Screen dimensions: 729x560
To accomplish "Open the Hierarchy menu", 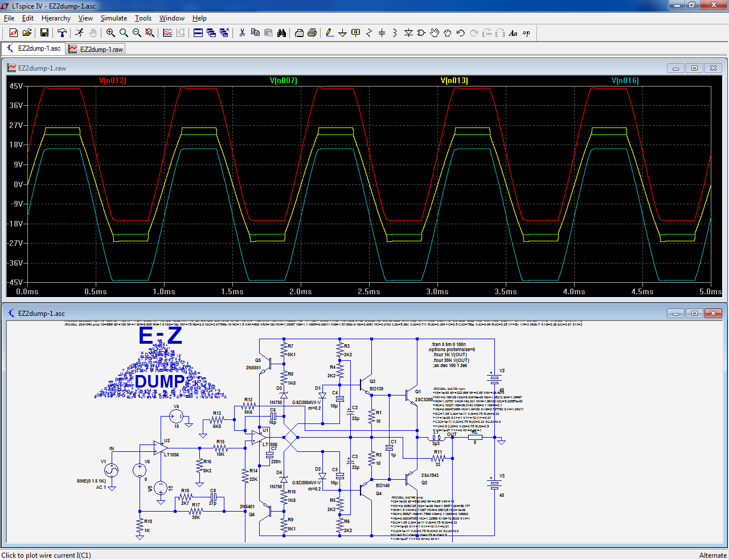I will tap(56, 18).
